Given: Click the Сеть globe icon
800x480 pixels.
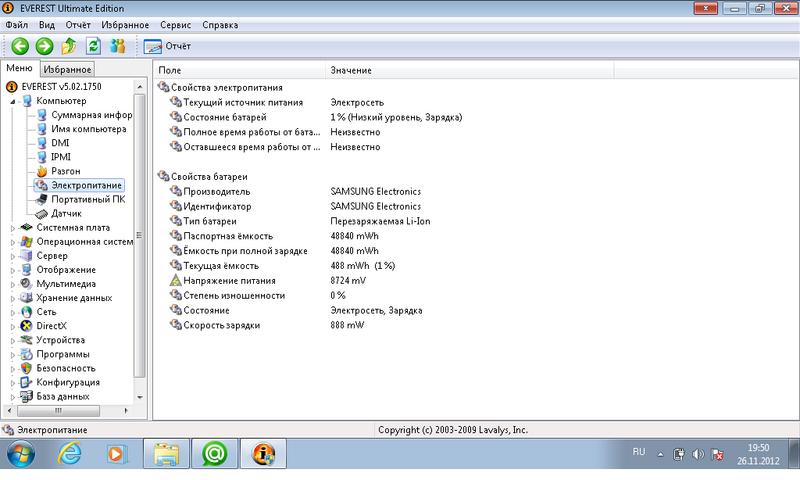Looking at the screenshot, I should point(26,312).
